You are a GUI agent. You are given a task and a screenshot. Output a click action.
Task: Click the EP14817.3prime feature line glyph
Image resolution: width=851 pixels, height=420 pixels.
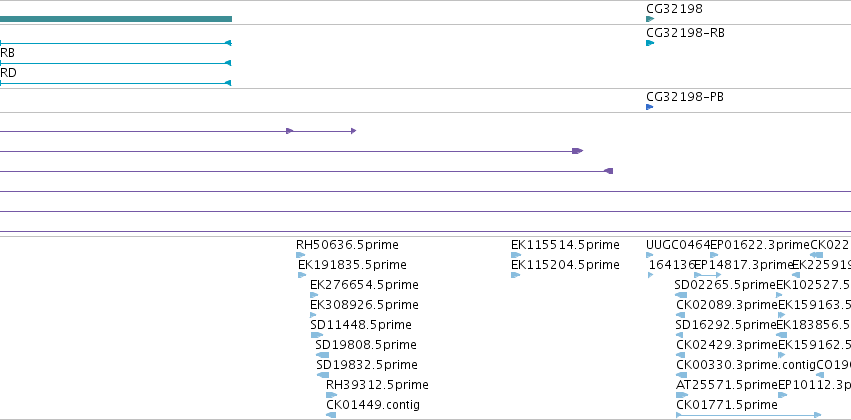708,275
